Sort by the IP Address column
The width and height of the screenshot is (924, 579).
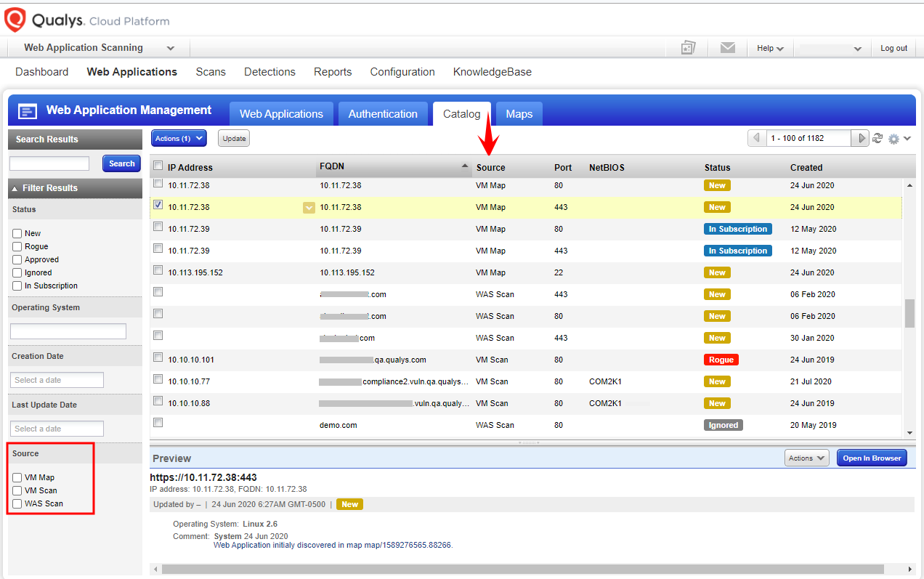point(190,167)
